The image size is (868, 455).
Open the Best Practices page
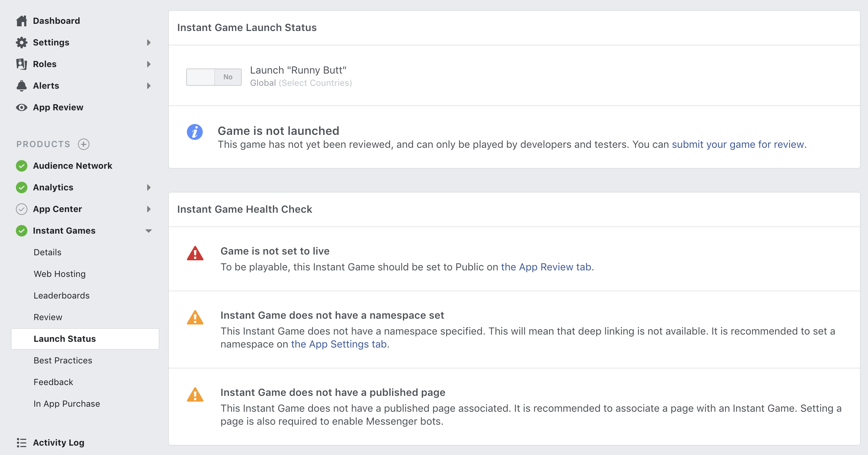63,361
